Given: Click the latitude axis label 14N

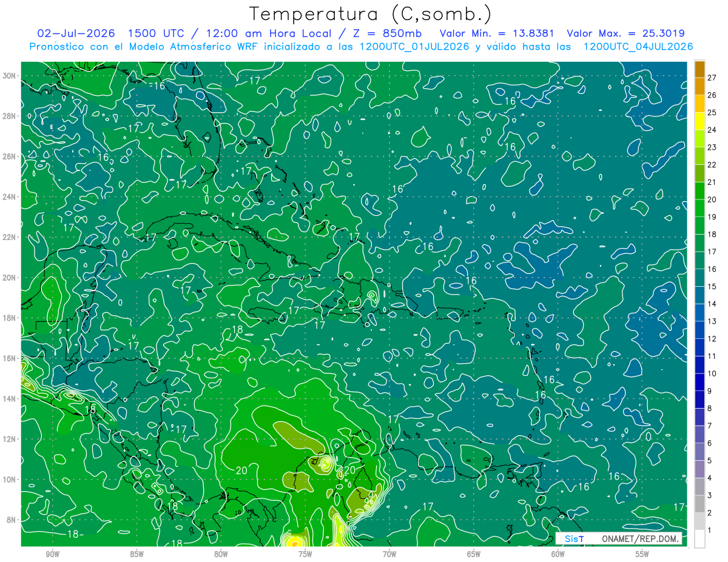Looking at the screenshot, I should pos(9,399).
